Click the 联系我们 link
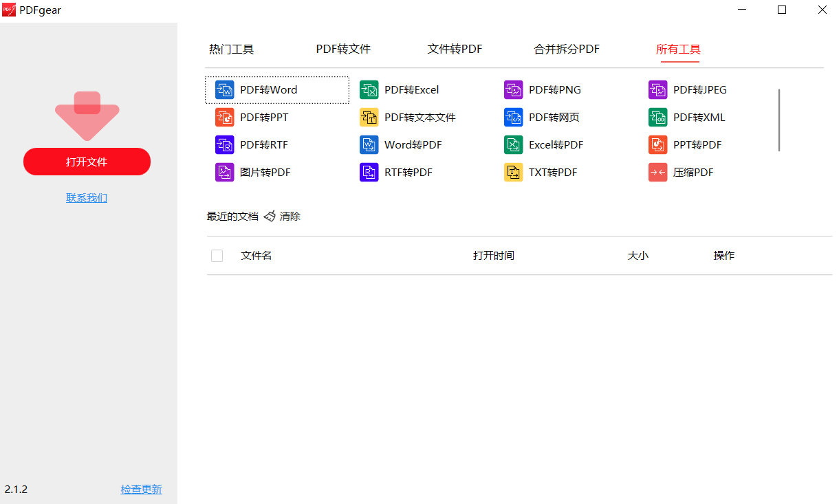The height and width of the screenshot is (504, 839). pos(87,198)
